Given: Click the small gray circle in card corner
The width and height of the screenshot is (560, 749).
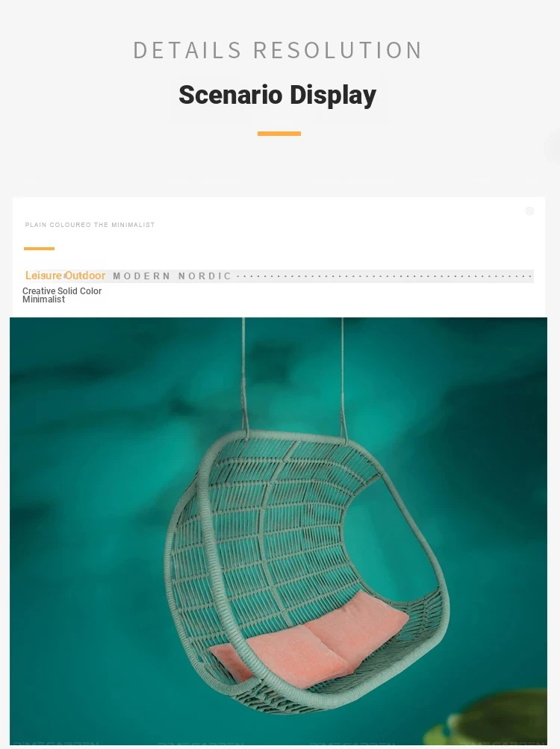Looking at the screenshot, I should [529, 211].
